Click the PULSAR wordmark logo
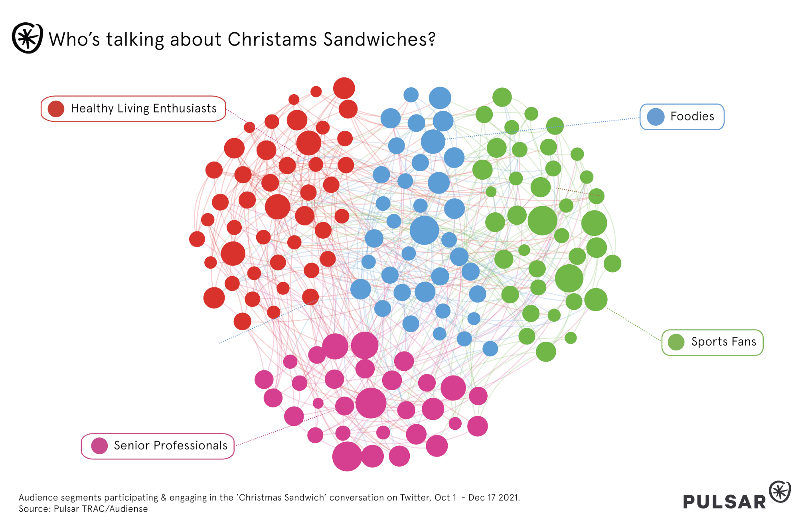The height and width of the screenshot is (532, 798). (724, 502)
